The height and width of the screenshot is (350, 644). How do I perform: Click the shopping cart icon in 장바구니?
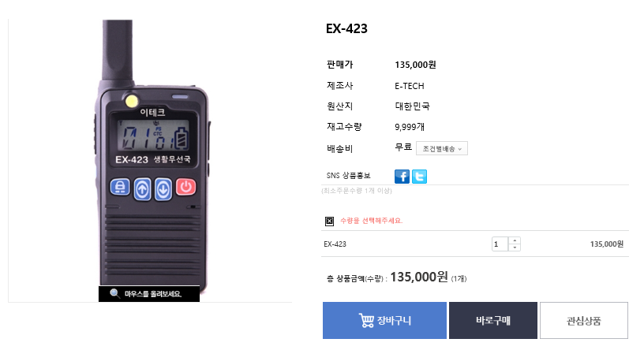tap(366, 321)
